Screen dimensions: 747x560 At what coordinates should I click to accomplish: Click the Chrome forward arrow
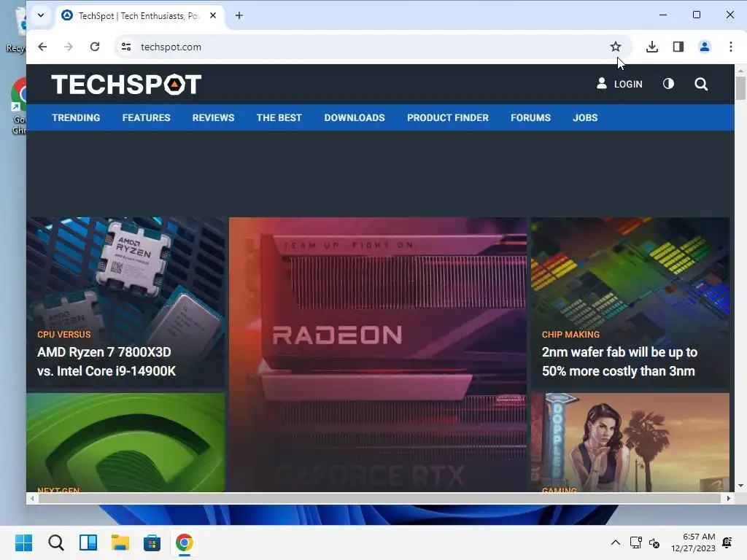(x=69, y=47)
